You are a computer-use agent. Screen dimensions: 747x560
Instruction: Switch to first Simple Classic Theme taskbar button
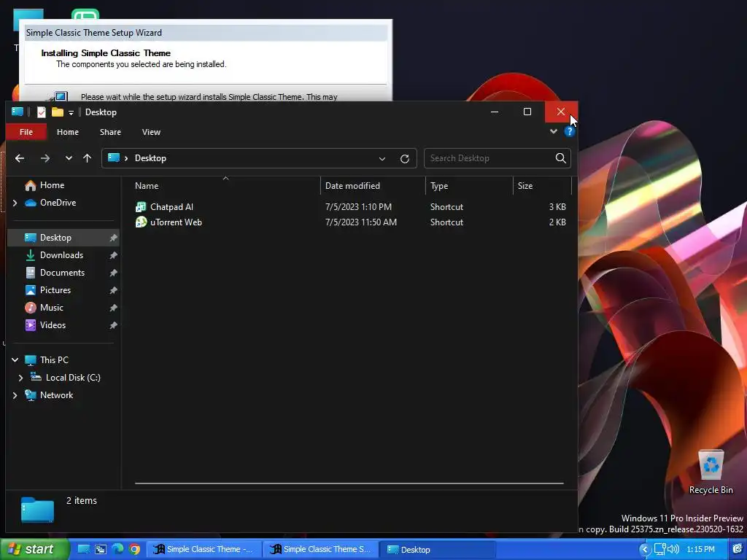204,550
